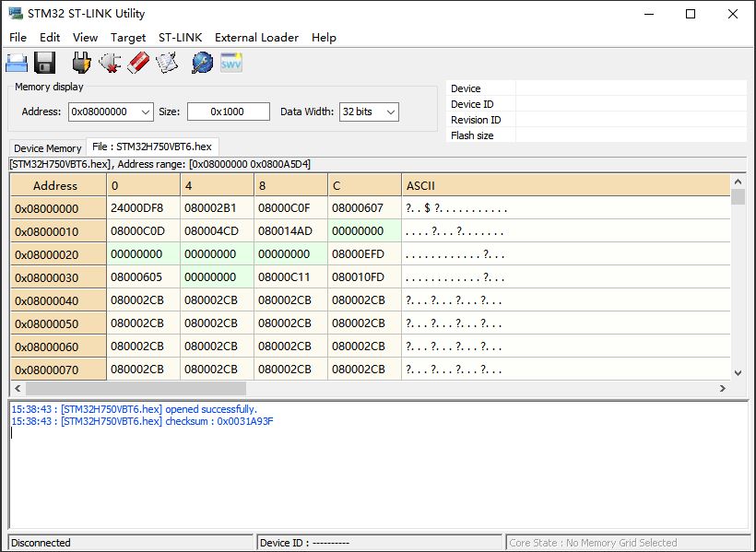This screenshot has width=756, height=552.
Task: Open the External Loader menu
Action: (256, 37)
